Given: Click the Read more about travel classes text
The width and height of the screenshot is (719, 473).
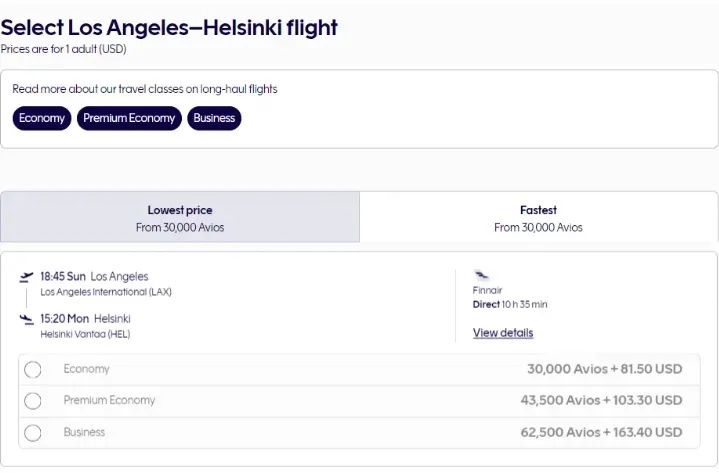Looking at the screenshot, I should [x=145, y=89].
